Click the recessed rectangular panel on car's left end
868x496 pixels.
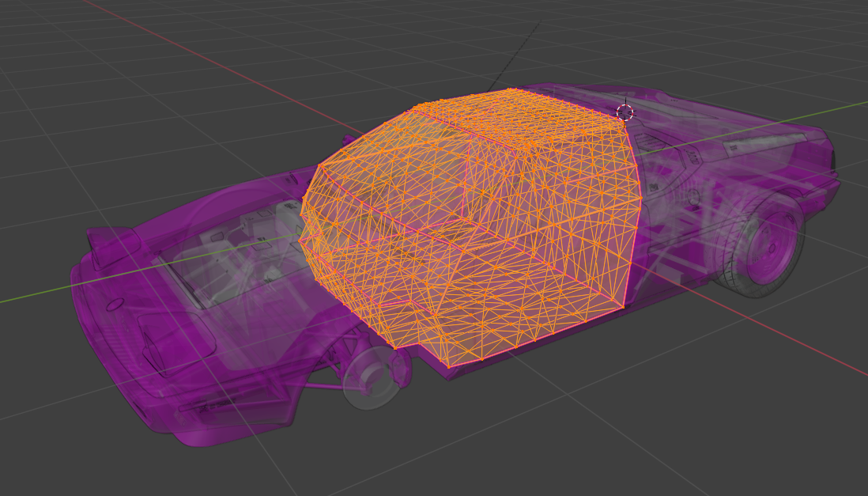(x=175, y=342)
